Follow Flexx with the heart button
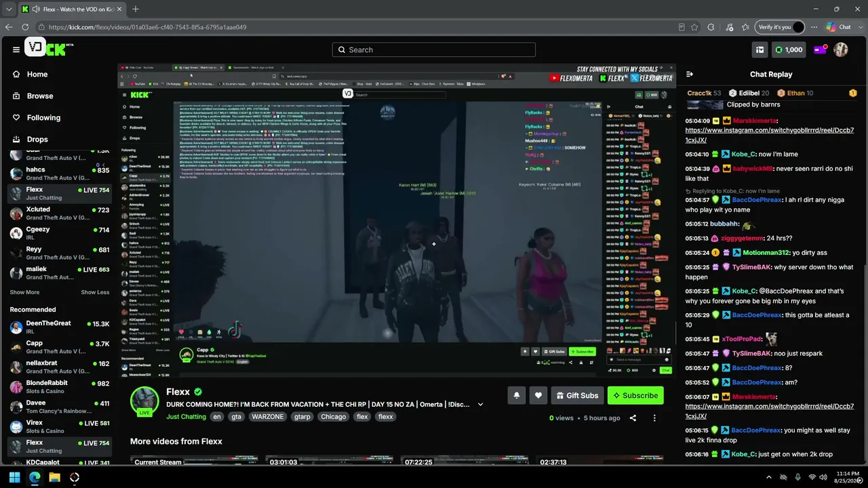The height and width of the screenshot is (488, 868). click(x=538, y=395)
